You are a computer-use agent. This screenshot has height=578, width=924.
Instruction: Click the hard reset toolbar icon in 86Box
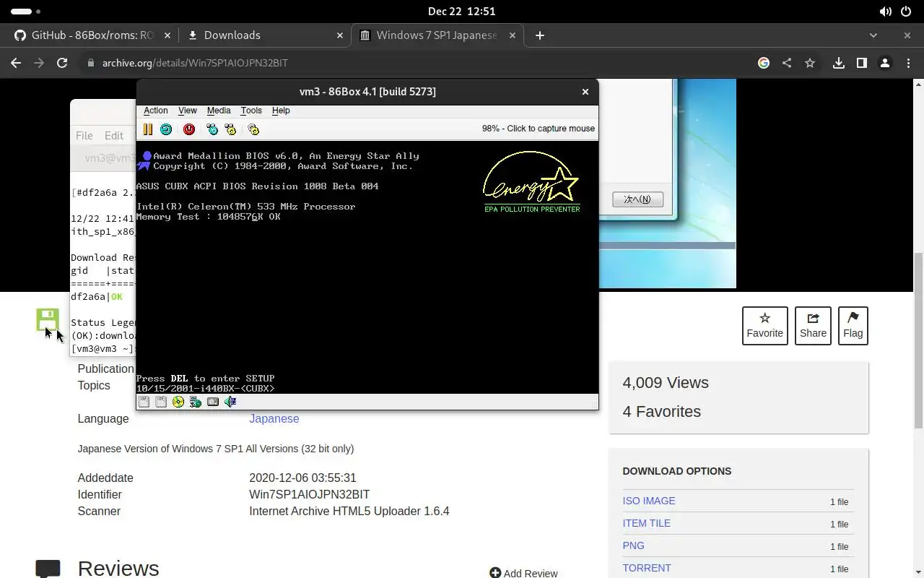coord(166,129)
